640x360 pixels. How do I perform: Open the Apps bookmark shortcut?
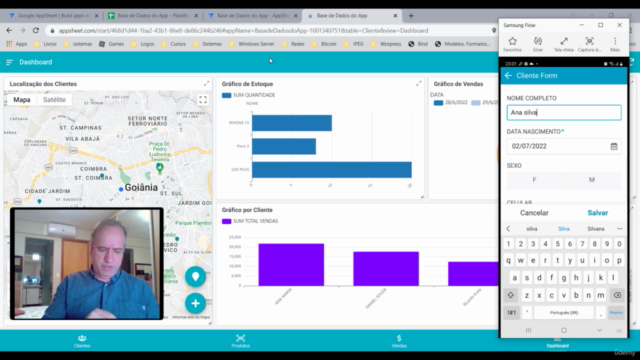17,44
